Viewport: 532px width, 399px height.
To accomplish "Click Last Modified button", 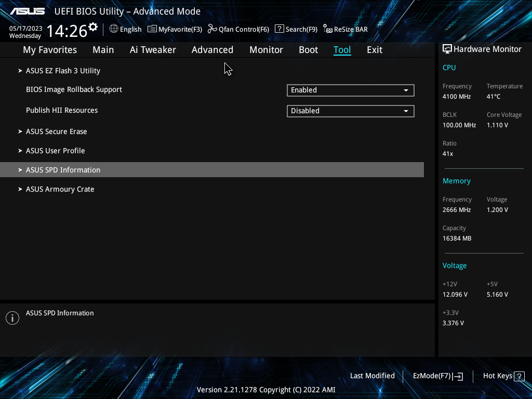I will point(372,376).
